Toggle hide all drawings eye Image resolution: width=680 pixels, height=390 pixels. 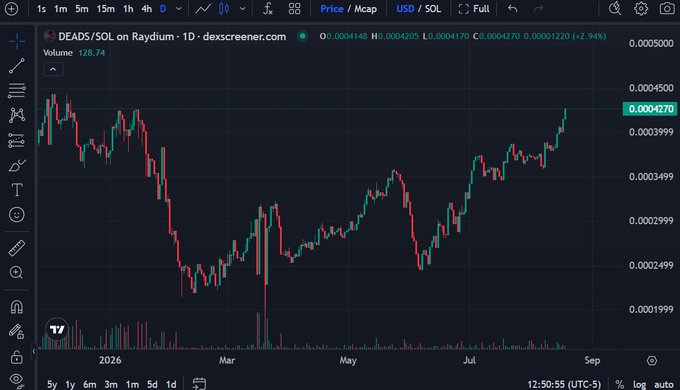tap(17, 380)
